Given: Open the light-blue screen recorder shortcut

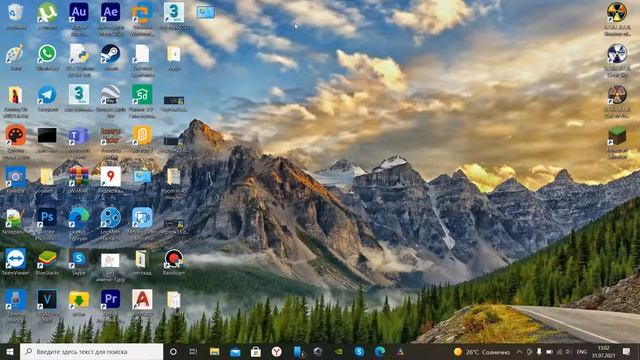Looking at the screenshot, I should tap(142, 218).
